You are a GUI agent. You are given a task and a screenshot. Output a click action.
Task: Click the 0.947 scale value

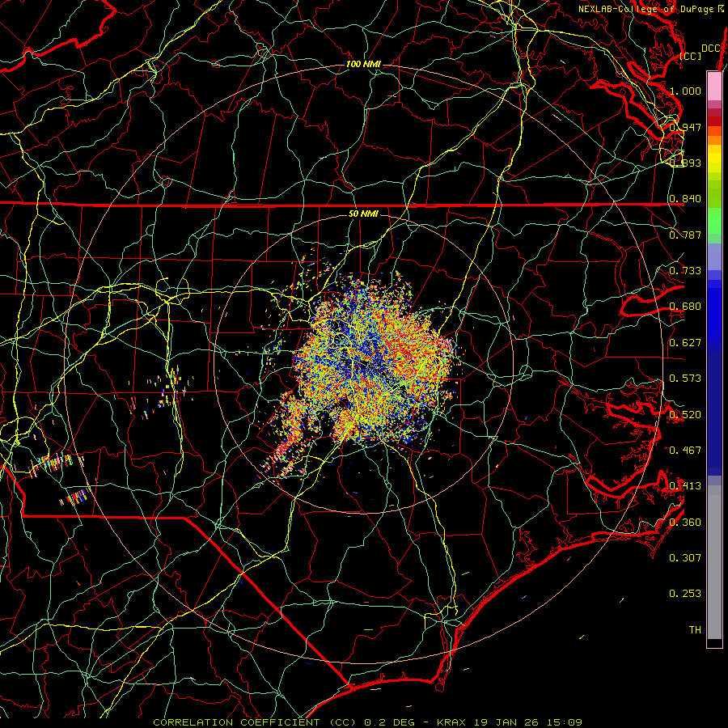pos(685,127)
